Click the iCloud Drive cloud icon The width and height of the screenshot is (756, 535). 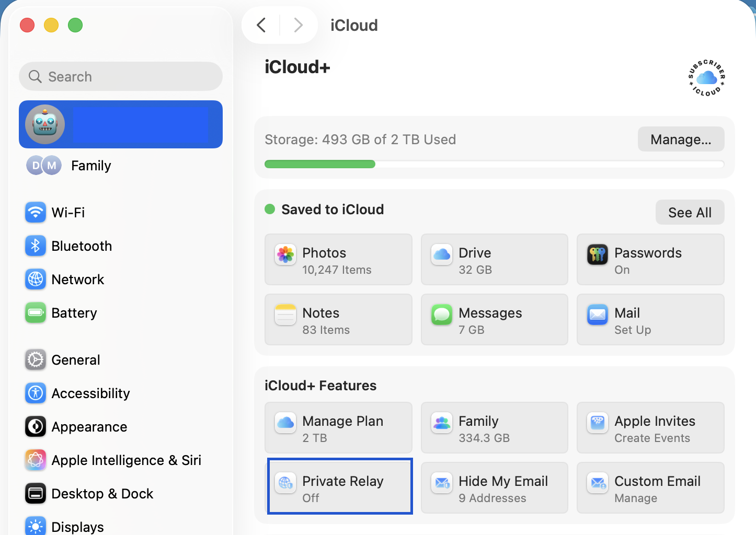point(442,255)
